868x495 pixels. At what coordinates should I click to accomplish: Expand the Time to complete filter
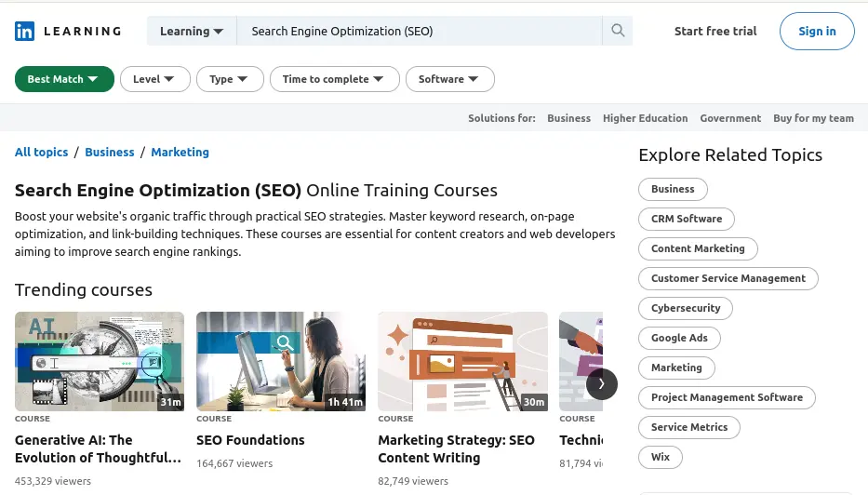[x=334, y=79]
